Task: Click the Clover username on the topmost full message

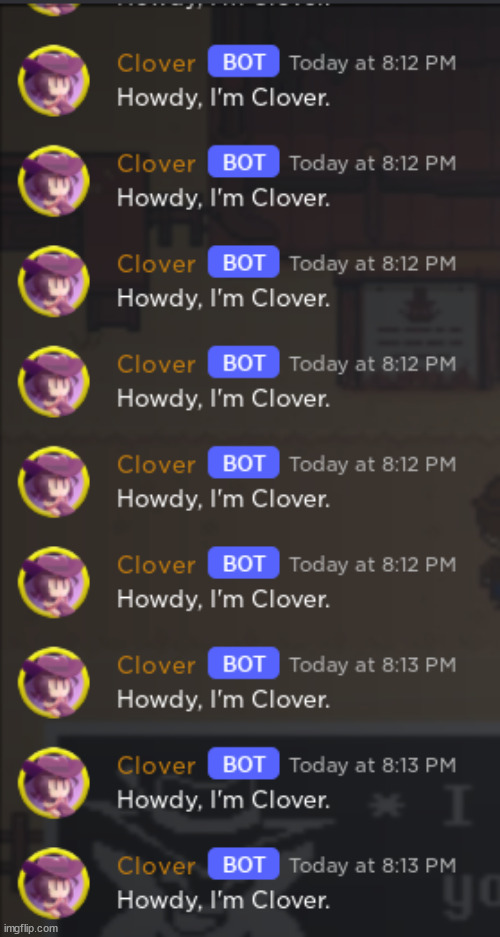Action: [157, 63]
